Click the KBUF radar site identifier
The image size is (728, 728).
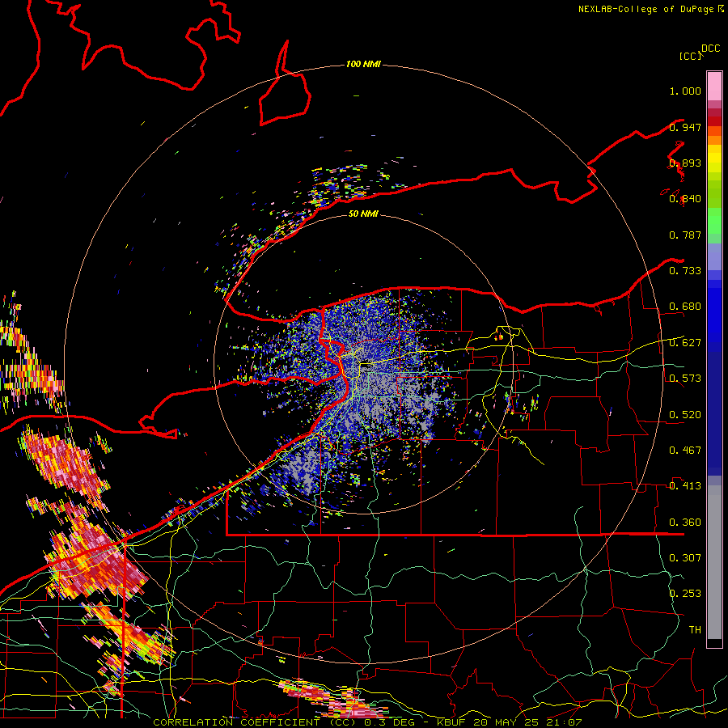coord(453,722)
